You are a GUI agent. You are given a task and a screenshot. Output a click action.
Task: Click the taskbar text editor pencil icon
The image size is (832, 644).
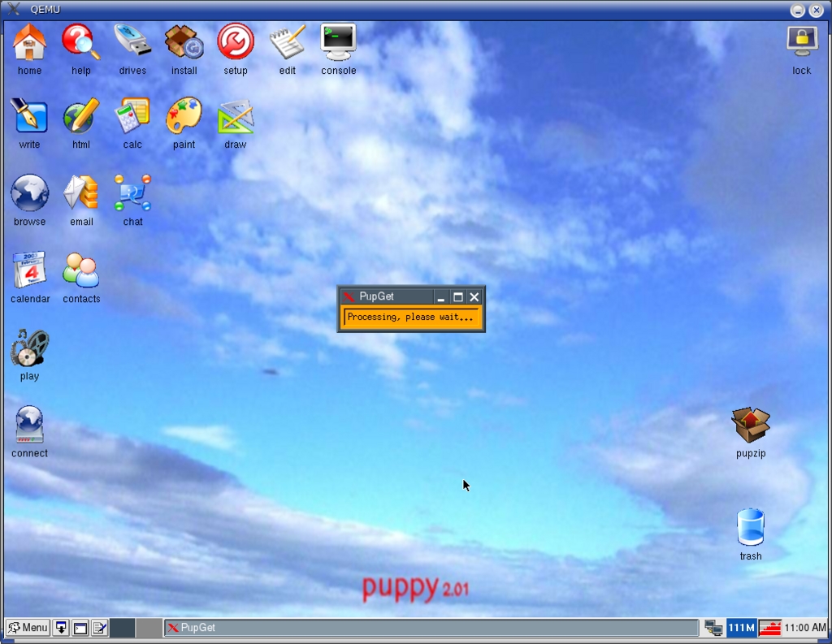tap(99, 628)
